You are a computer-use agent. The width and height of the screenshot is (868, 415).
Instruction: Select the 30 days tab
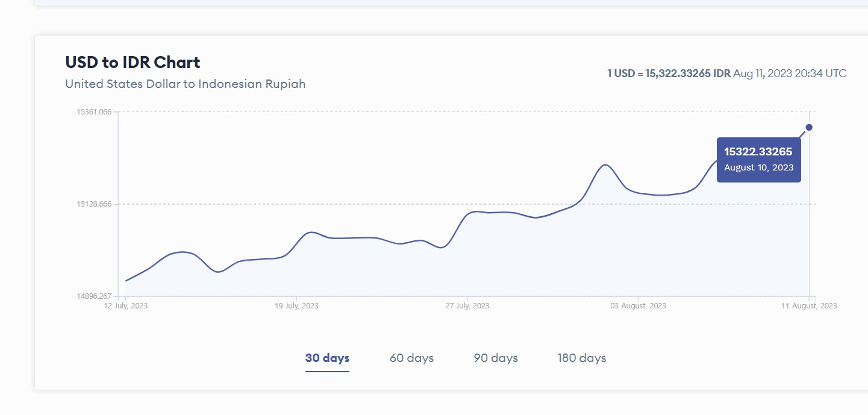(x=327, y=358)
